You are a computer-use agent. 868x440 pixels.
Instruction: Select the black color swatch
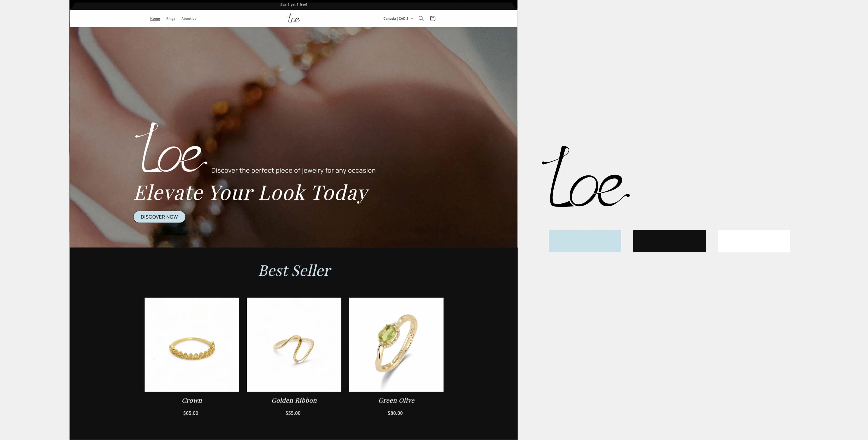click(x=669, y=241)
